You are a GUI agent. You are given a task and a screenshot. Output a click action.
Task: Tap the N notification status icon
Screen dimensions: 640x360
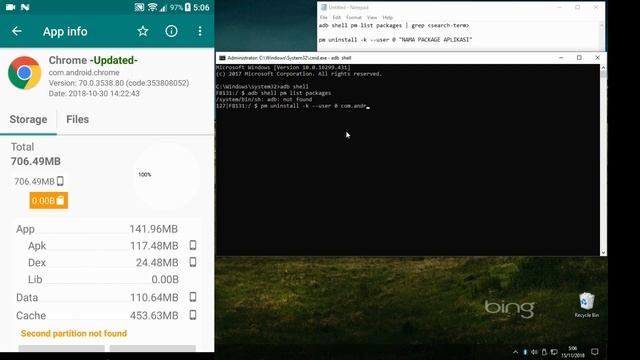tap(25, 7)
